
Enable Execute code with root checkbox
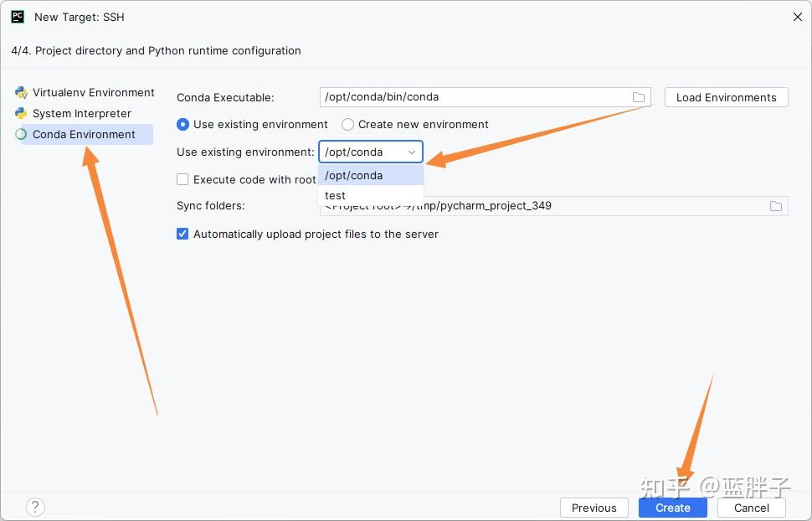pos(182,179)
